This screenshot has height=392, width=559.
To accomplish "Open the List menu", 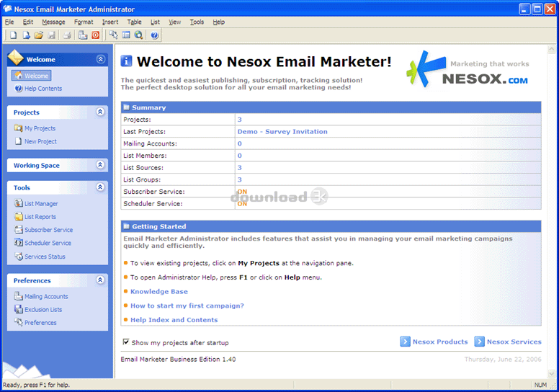I will pyautogui.click(x=155, y=22).
